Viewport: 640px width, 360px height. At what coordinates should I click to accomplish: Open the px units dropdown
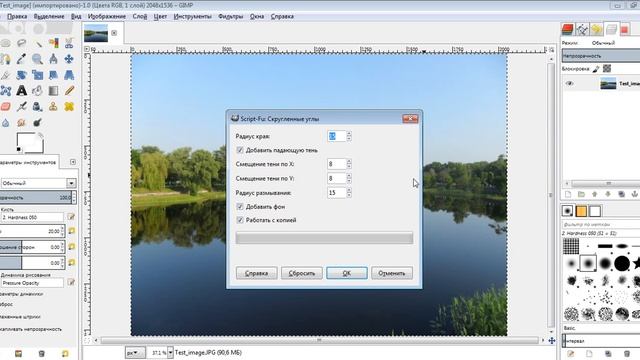pyautogui.click(x=135, y=353)
